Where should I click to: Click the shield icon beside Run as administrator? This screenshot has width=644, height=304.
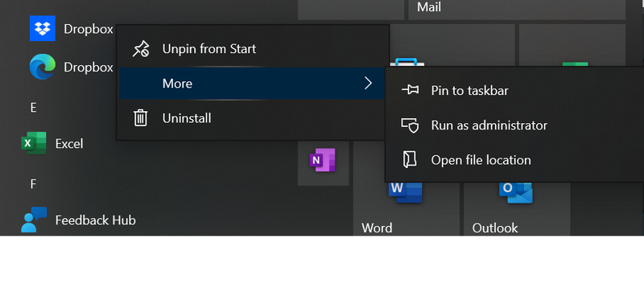[x=410, y=125]
